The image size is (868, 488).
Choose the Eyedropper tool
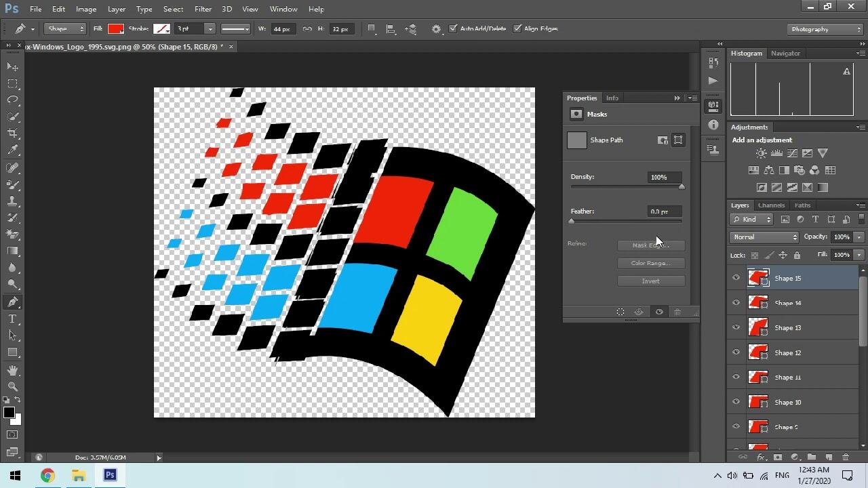point(13,150)
